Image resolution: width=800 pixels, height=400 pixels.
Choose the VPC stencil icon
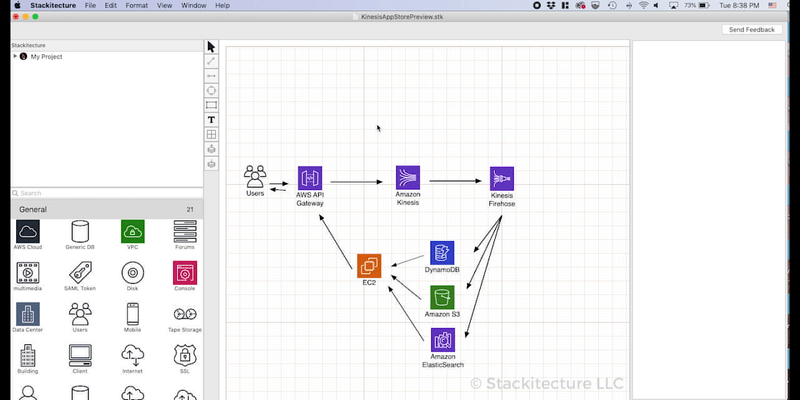pyautogui.click(x=133, y=232)
